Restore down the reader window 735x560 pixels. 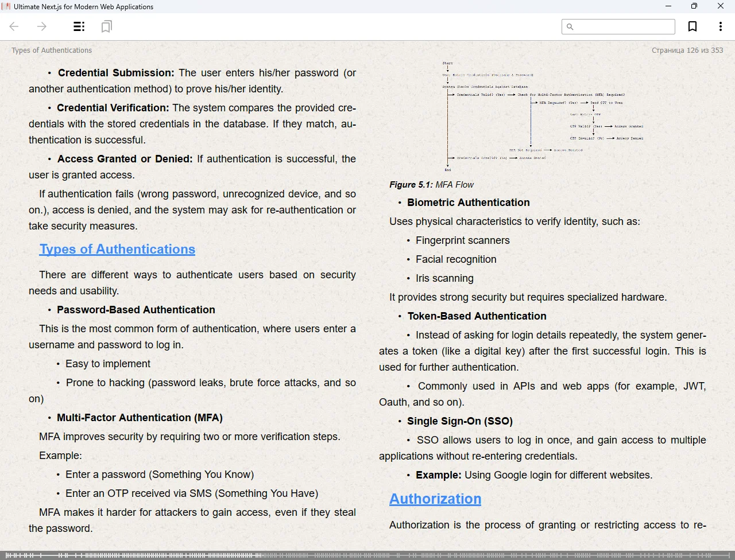click(694, 6)
